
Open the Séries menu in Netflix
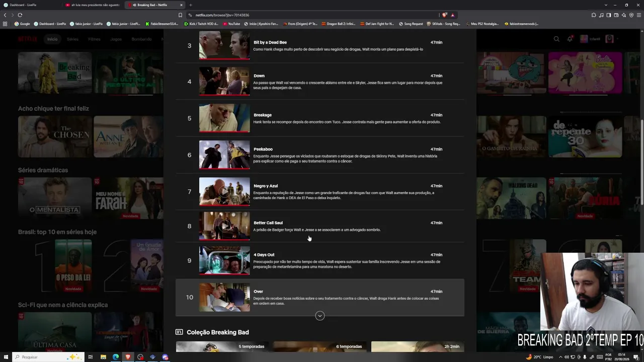click(x=72, y=39)
